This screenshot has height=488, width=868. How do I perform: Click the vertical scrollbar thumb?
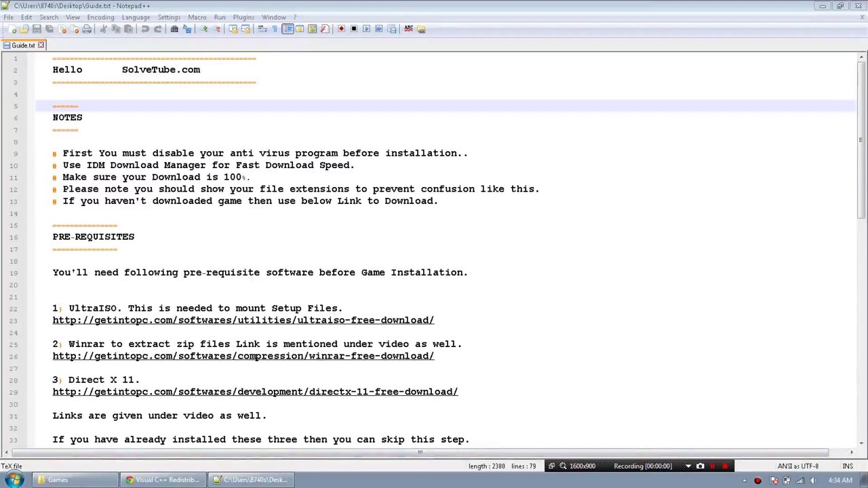tap(861, 140)
